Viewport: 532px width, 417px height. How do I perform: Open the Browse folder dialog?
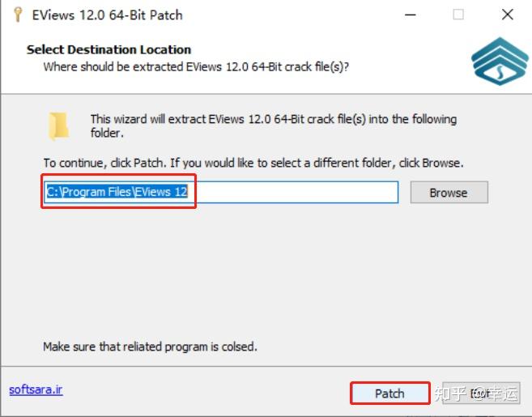tap(449, 193)
